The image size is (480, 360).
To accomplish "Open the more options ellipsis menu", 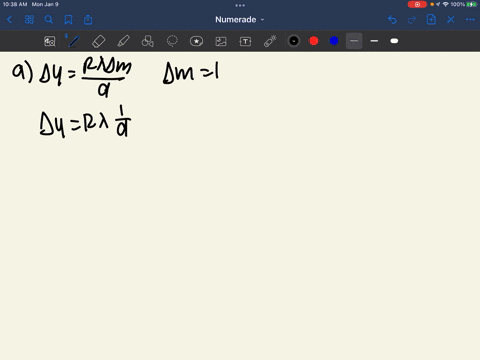I will pos(470,20).
